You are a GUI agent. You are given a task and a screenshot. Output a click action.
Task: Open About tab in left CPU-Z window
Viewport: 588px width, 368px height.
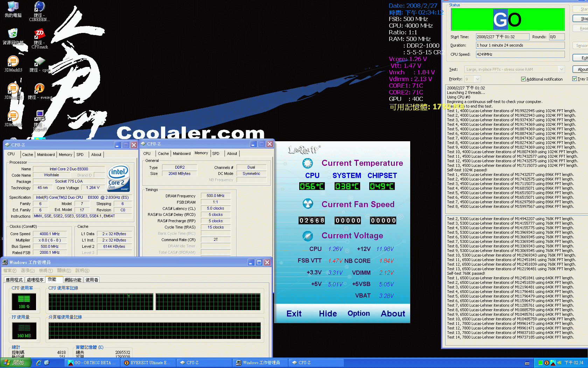(96, 155)
